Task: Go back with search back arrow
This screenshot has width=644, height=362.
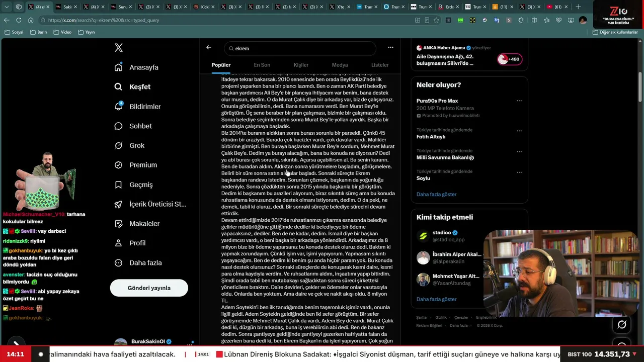Action: (x=209, y=47)
